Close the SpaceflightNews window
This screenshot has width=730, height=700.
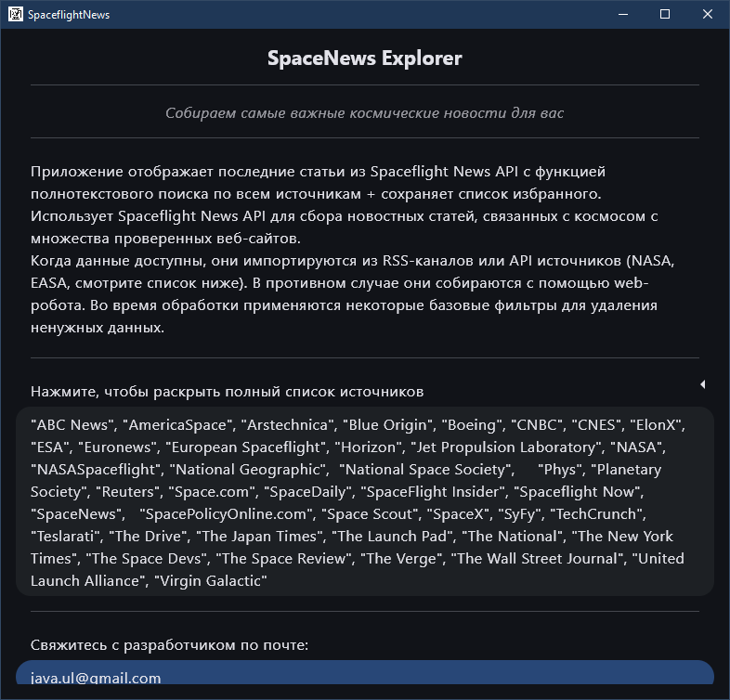click(707, 15)
